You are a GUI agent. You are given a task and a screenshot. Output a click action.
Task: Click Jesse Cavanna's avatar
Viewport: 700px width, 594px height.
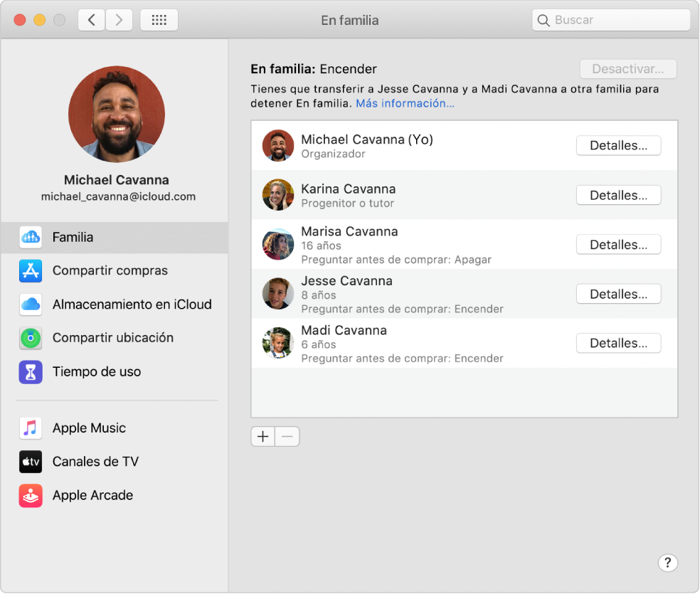277,294
